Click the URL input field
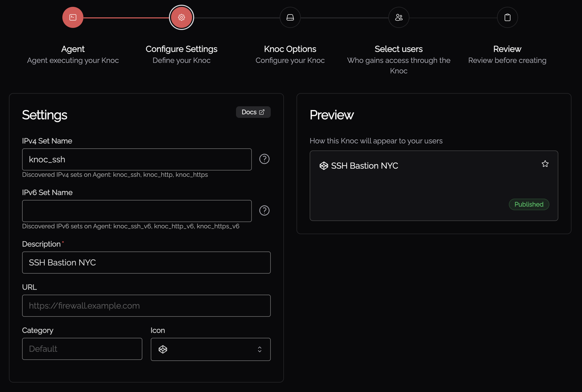582x392 pixels. click(x=146, y=306)
